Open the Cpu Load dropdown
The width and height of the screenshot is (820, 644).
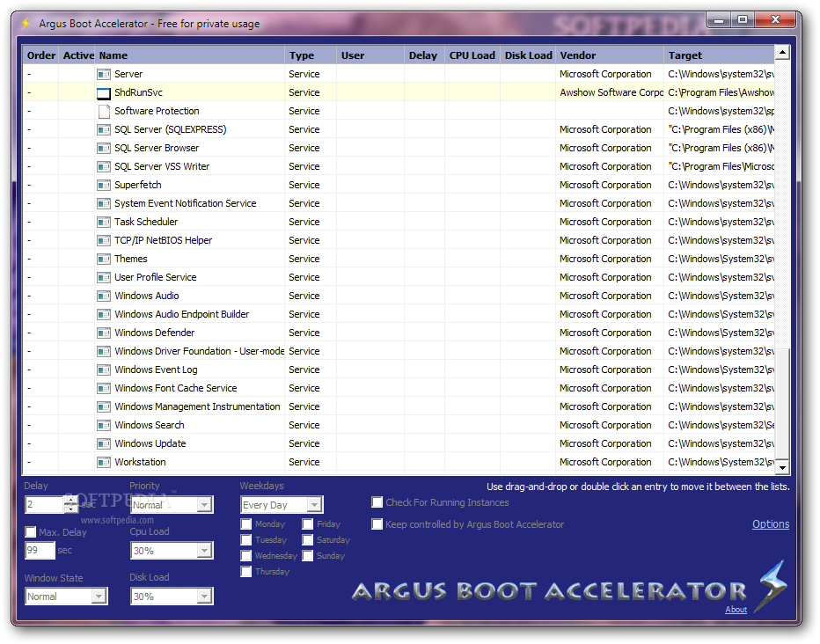(x=204, y=551)
